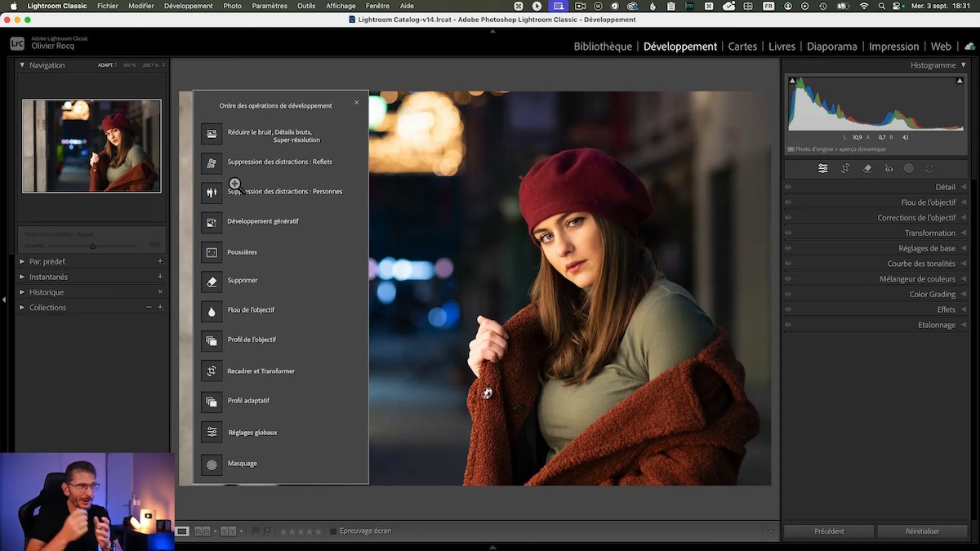The height and width of the screenshot is (551, 980).
Task: Set navigator zoom to 100 %
Action: (x=129, y=65)
